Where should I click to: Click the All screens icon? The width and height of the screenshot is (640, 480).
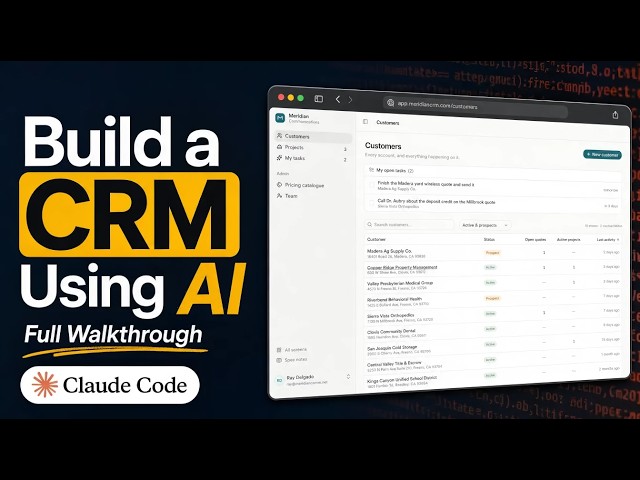(x=279, y=350)
